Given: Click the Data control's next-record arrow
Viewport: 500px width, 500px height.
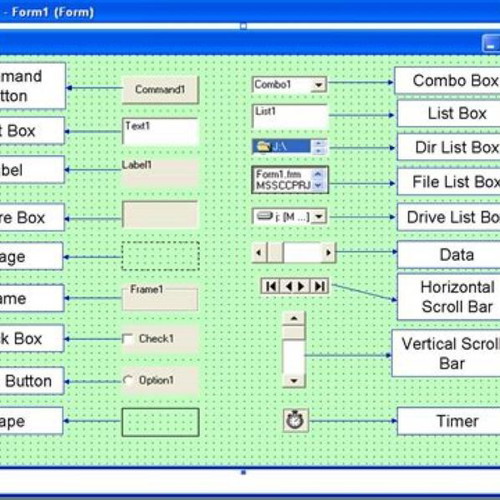Looking at the screenshot, I should (x=301, y=286).
